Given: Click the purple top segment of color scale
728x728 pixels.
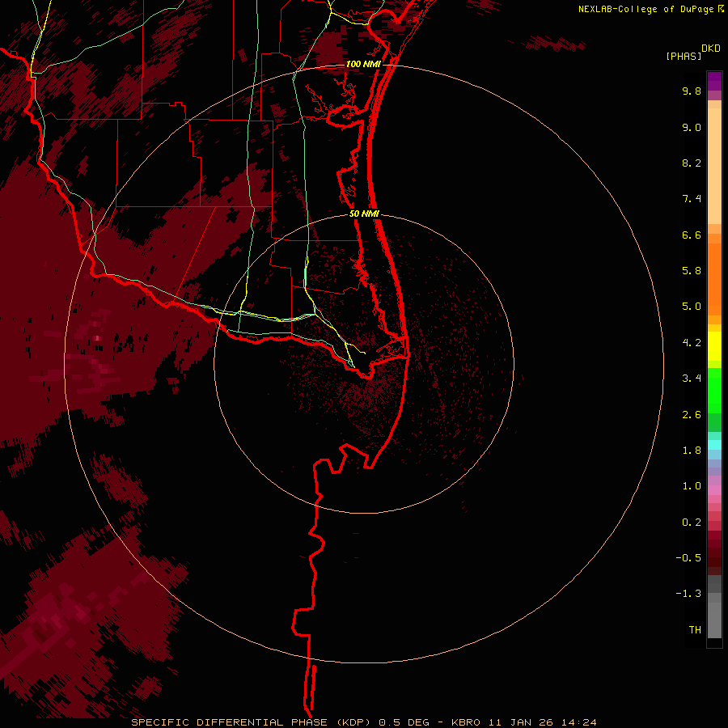Looking at the screenshot, I should point(714,81).
